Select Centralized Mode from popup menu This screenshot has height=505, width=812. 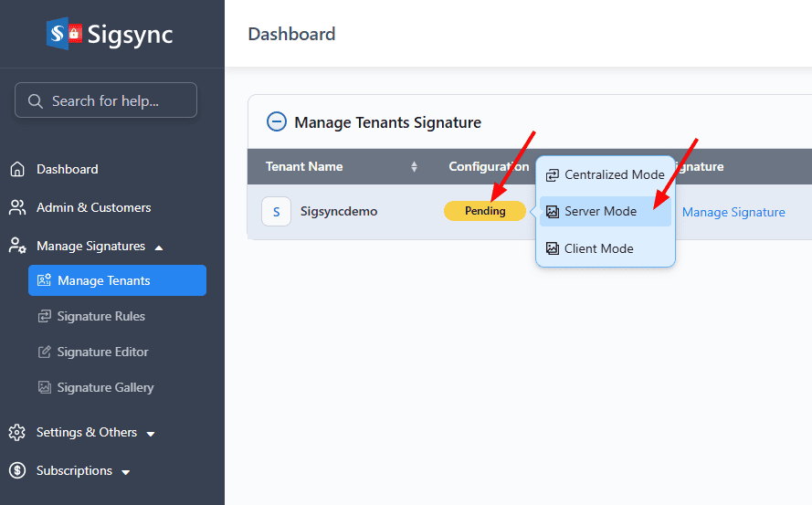point(605,174)
